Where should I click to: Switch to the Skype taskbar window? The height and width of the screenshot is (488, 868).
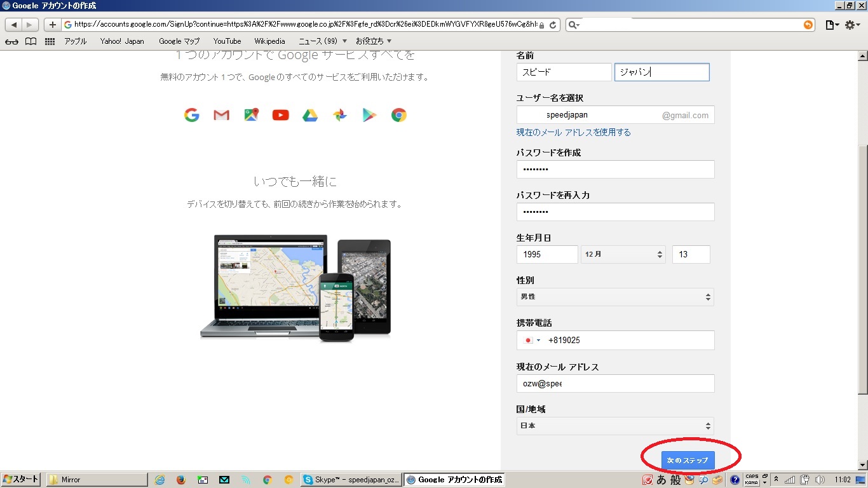(x=351, y=480)
